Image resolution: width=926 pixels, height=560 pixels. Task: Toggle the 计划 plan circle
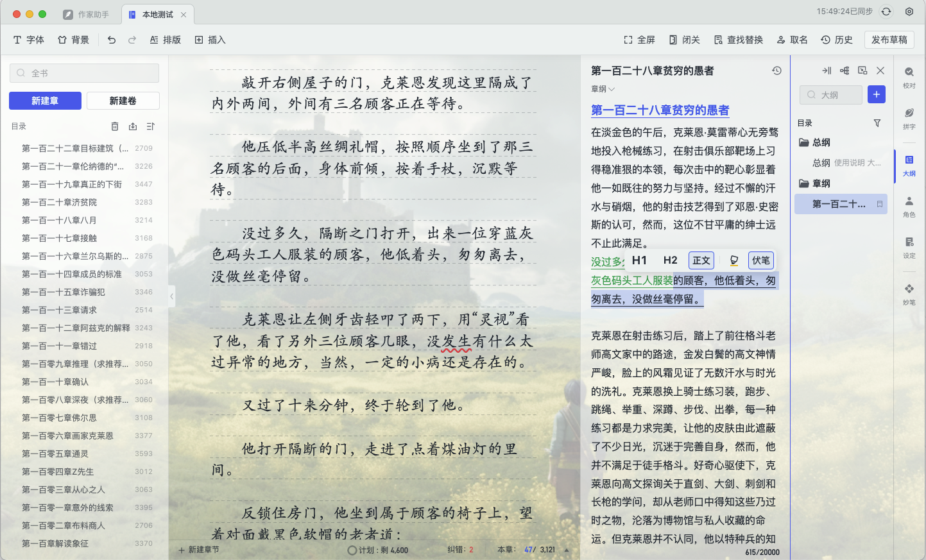point(352,550)
